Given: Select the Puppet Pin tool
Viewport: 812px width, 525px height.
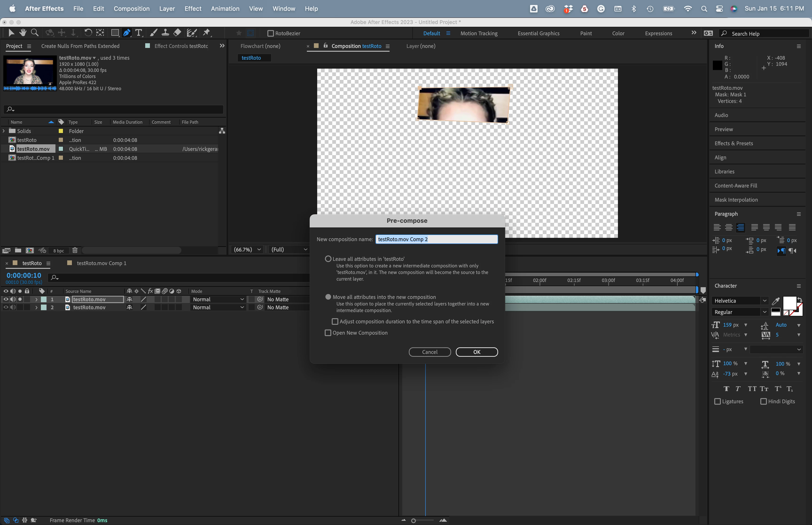Looking at the screenshot, I should pyautogui.click(x=207, y=33).
